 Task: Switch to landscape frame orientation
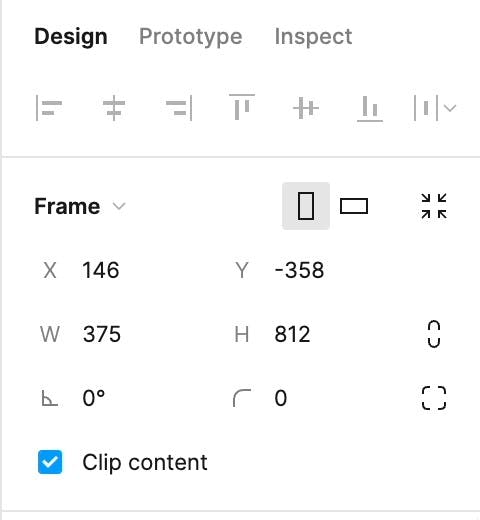354,206
